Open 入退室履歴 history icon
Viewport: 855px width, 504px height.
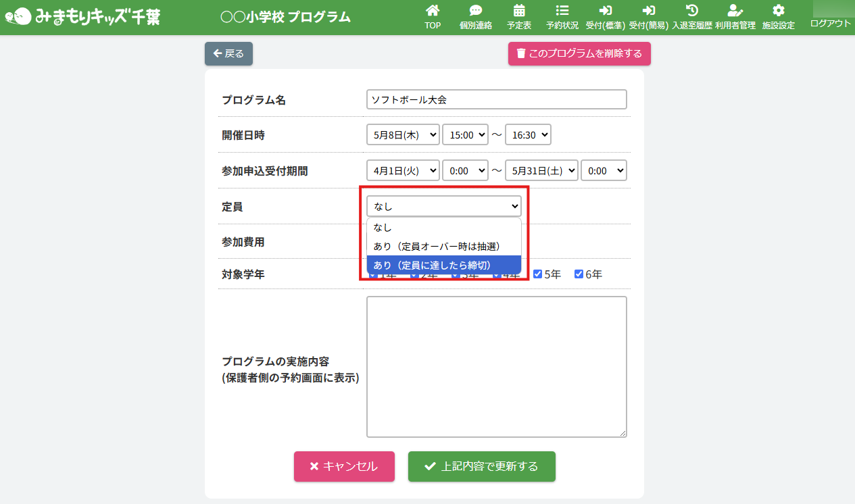point(691,11)
